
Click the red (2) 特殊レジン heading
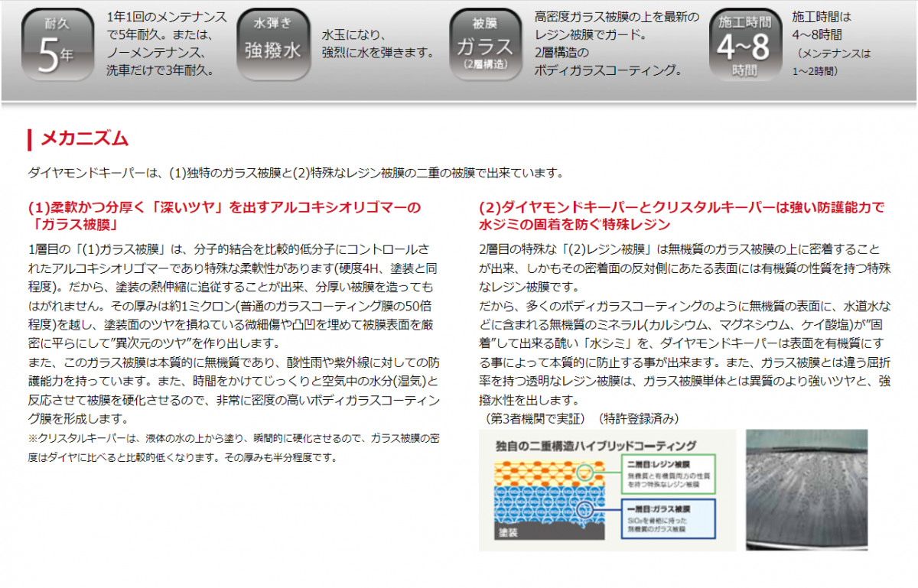pyautogui.click(x=681, y=216)
